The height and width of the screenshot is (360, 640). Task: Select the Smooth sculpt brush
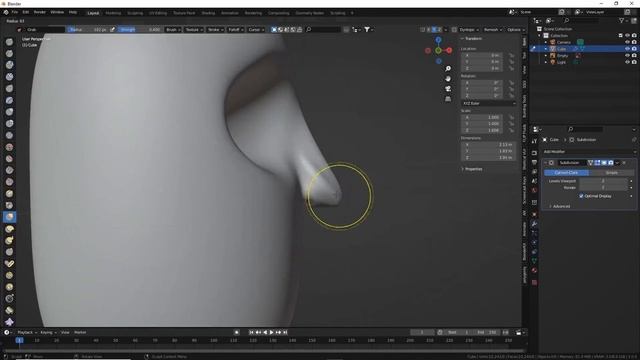tap(9, 147)
